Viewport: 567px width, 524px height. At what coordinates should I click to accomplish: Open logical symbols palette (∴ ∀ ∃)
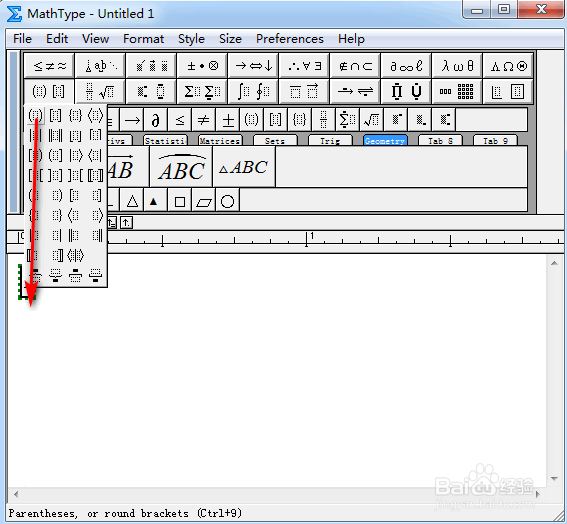point(304,66)
